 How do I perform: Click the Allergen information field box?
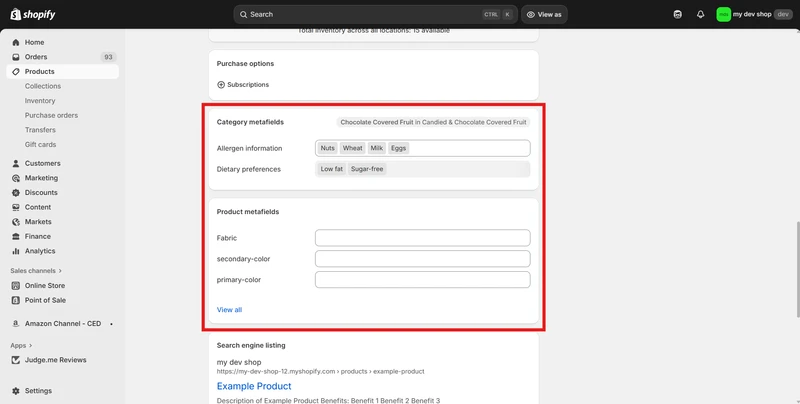422,148
